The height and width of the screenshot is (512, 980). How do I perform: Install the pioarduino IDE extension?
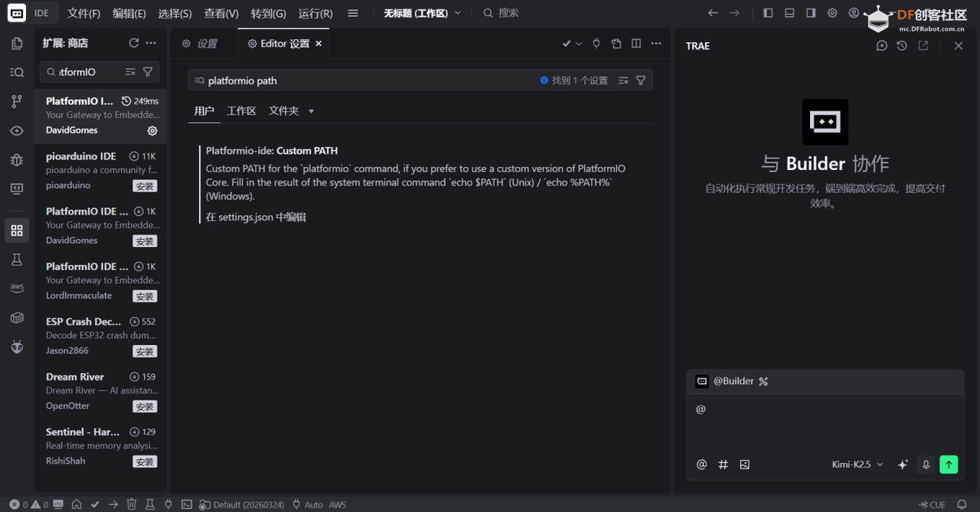click(x=145, y=185)
